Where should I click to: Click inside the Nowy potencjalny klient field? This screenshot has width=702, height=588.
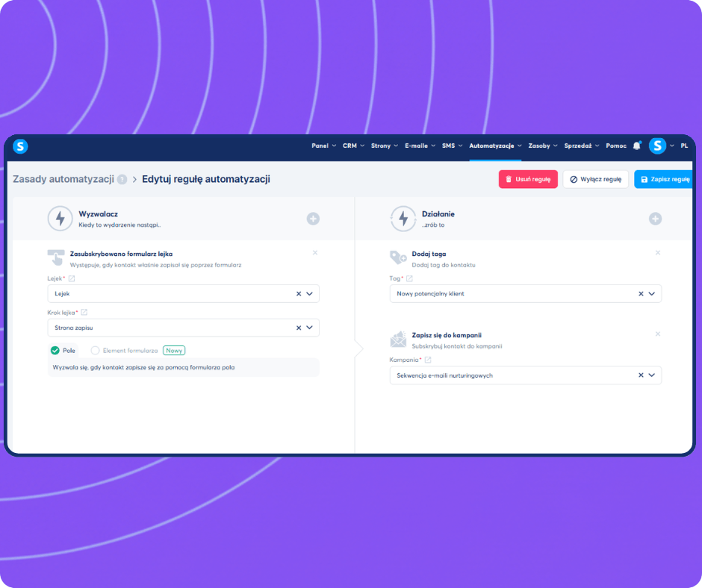(x=525, y=293)
